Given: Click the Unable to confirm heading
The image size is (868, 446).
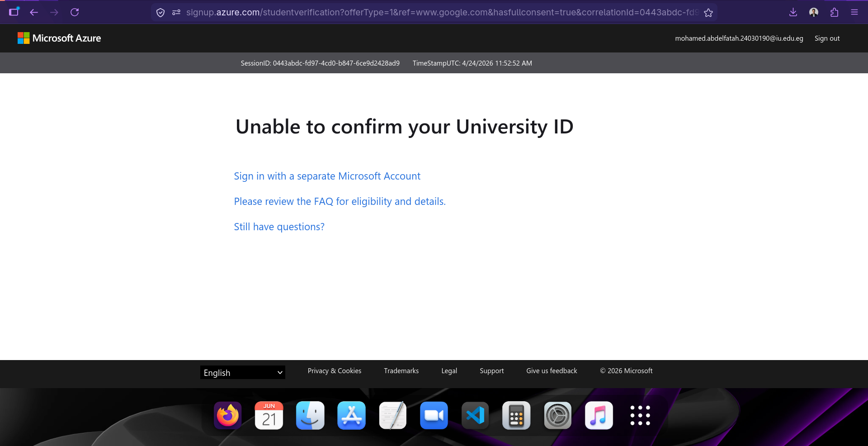Looking at the screenshot, I should coord(405,127).
